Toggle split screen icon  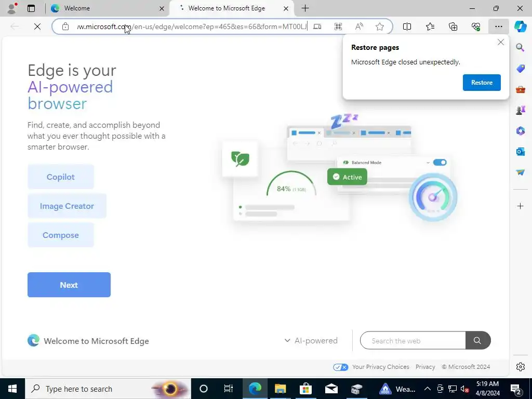(x=407, y=26)
